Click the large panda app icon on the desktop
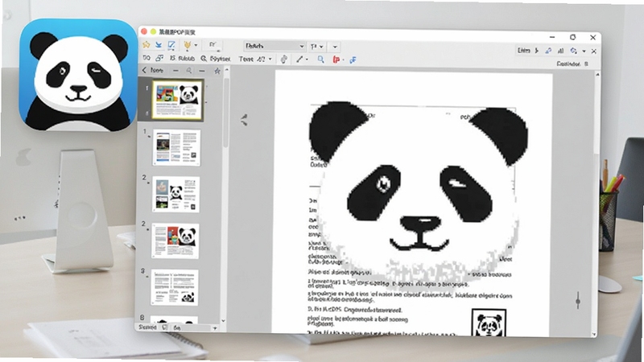644x362 pixels. [78, 75]
